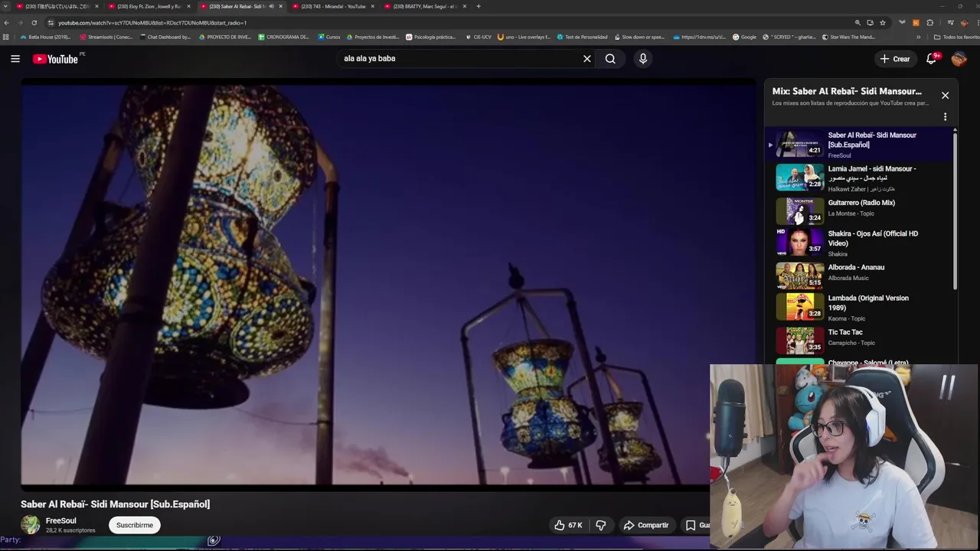Switch to Eloy Ft. Zion browser tab
980x551 pixels.
149,6
